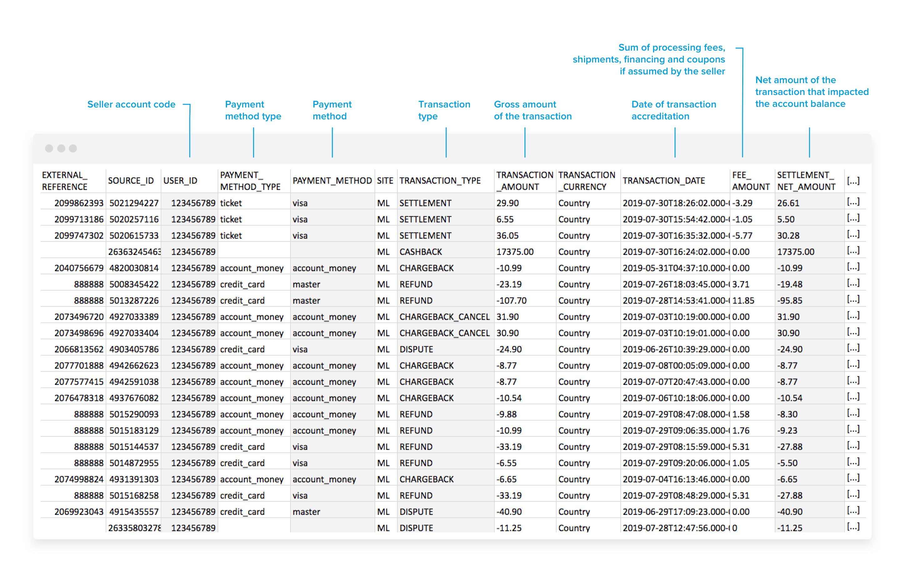The width and height of the screenshot is (913, 588).
Task: Click fee amount -3.29
Action: (x=742, y=203)
